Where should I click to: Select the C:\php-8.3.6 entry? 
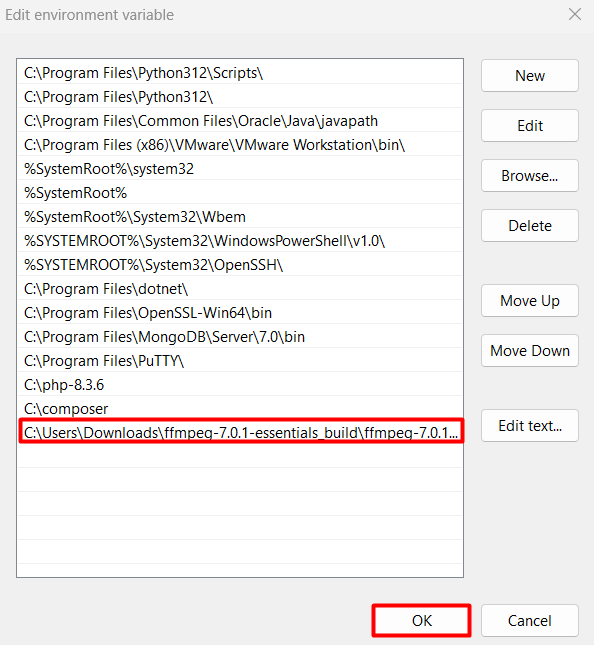(240, 385)
